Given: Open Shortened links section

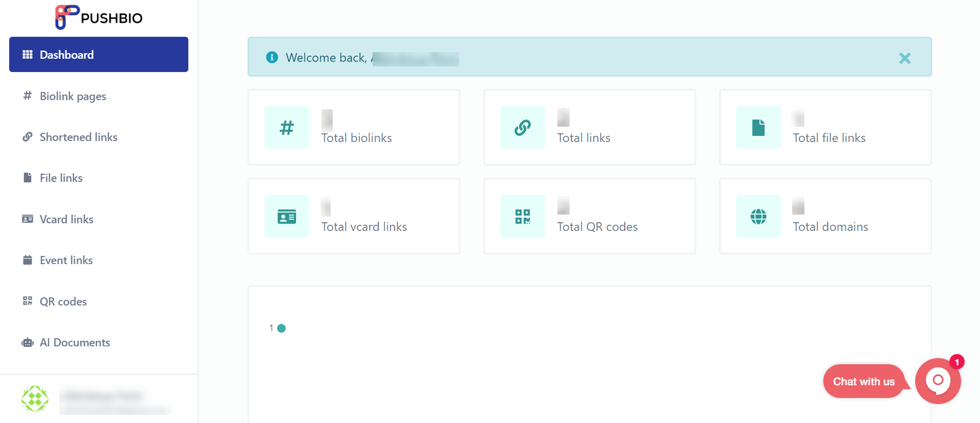Looking at the screenshot, I should pos(79,137).
